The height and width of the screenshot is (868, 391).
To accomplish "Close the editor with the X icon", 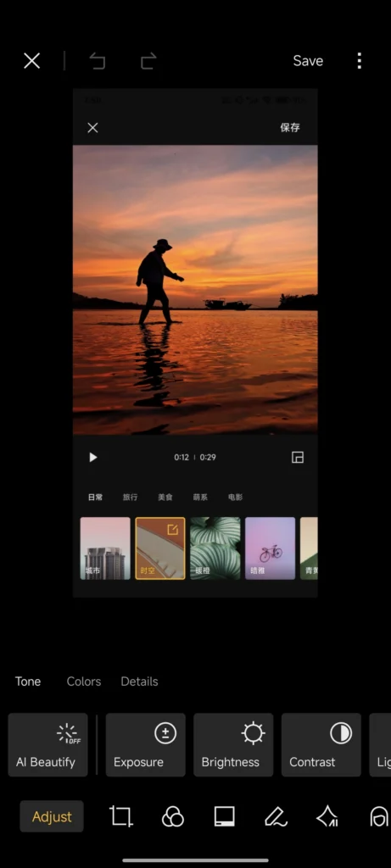I will [x=31, y=61].
